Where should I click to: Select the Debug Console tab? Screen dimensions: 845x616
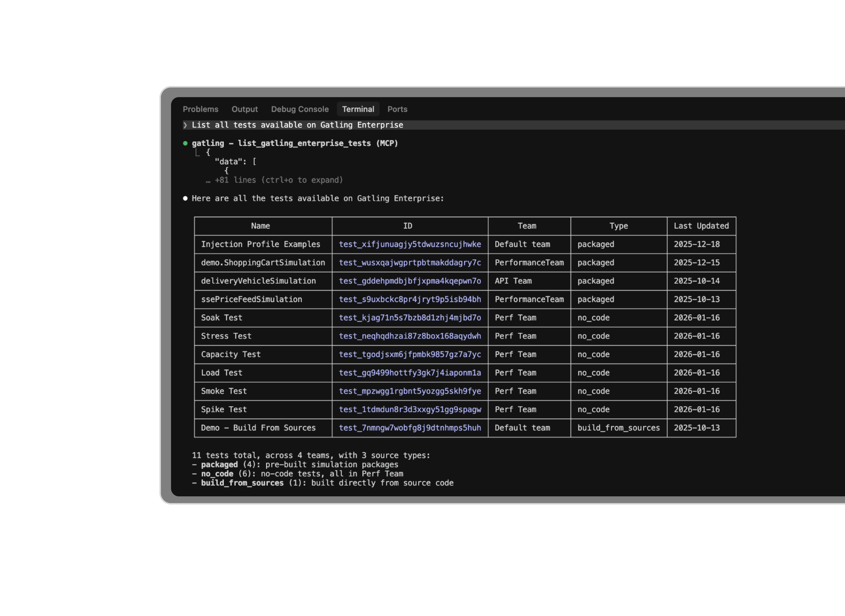(300, 109)
